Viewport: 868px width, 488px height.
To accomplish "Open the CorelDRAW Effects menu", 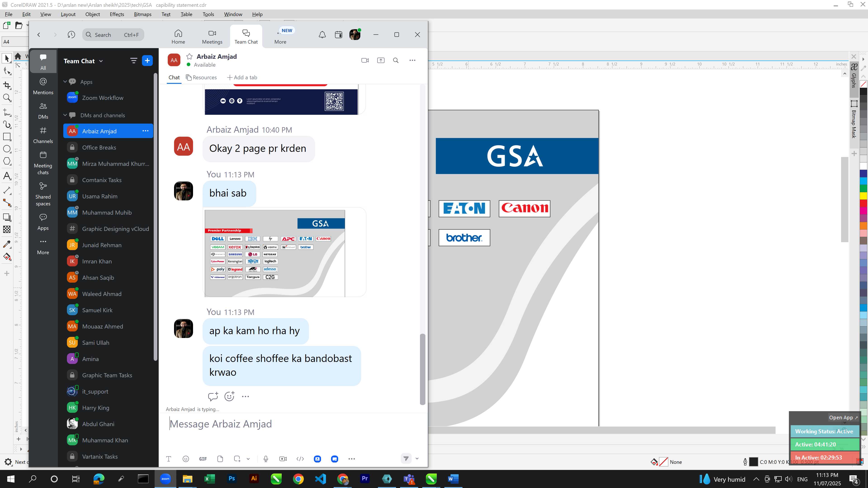I will click(x=117, y=14).
